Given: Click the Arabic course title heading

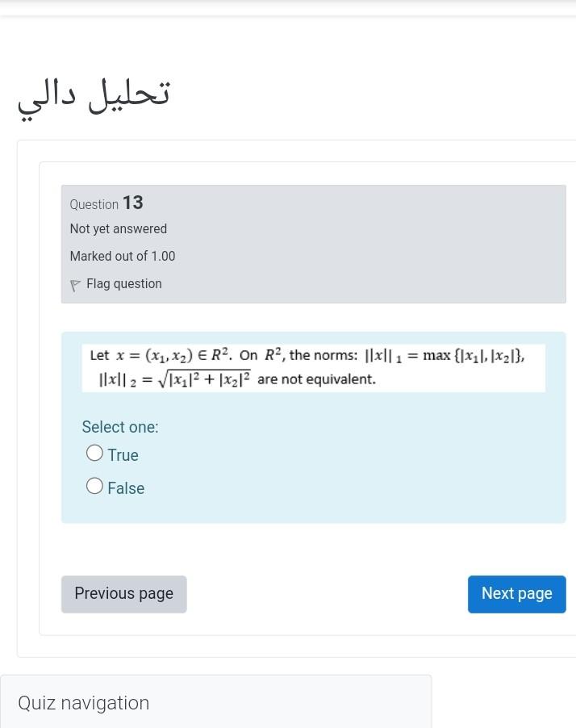Looking at the screenshot, I should pos(94,98).
